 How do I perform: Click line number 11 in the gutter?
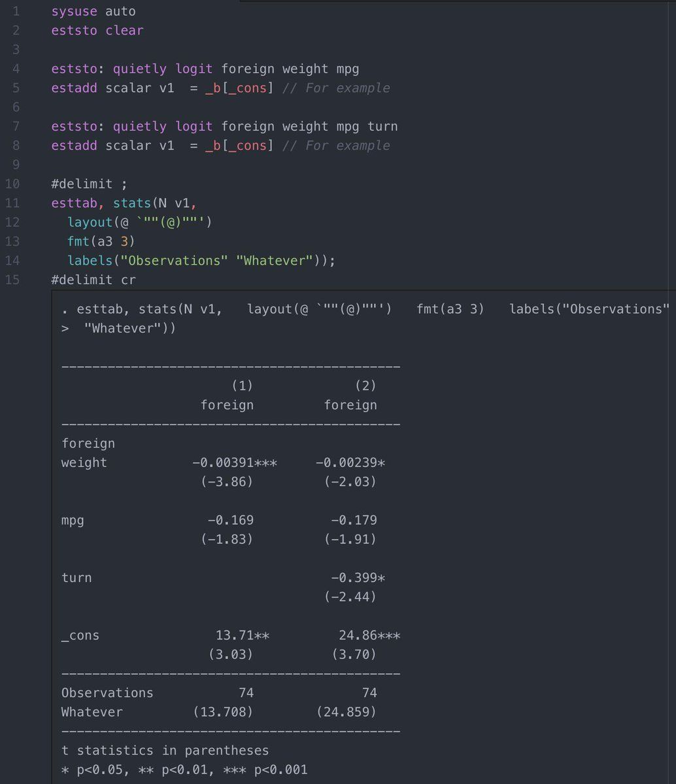pos(12,203)
